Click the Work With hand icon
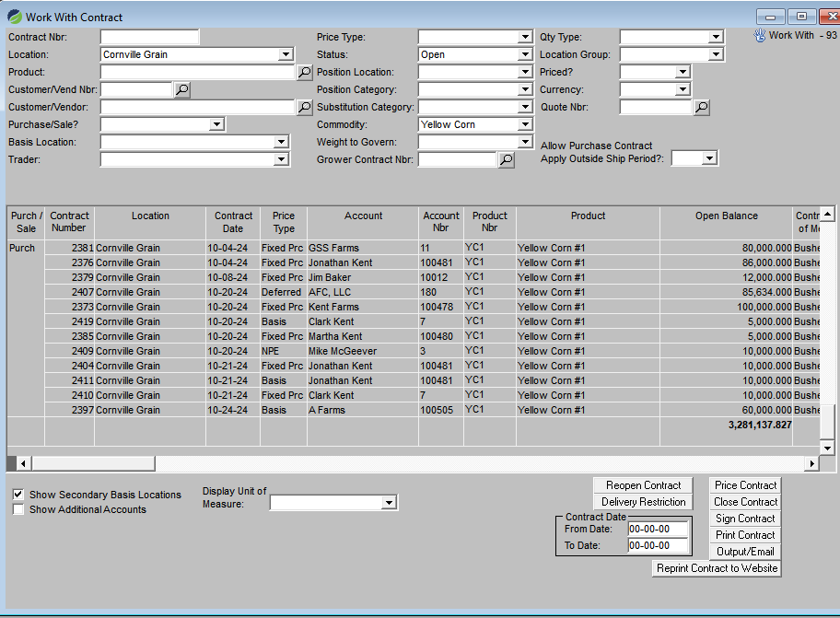This screenshot has height=618, width=840. [x=759, y=36]
